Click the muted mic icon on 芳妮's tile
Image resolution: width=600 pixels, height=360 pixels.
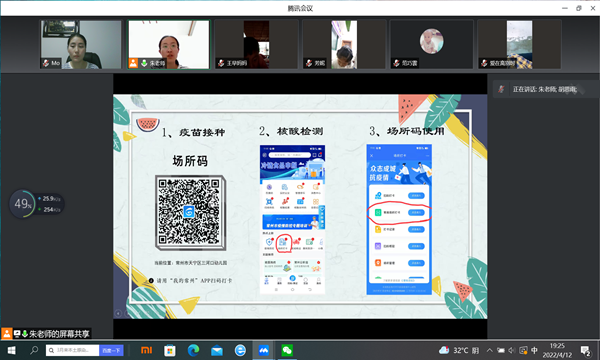tap(309, 63)
